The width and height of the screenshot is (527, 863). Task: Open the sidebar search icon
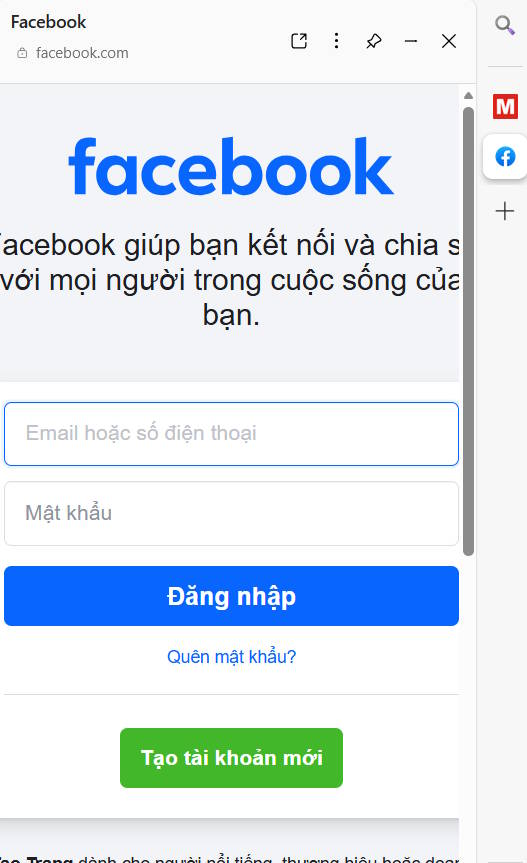tap(504, 25)
